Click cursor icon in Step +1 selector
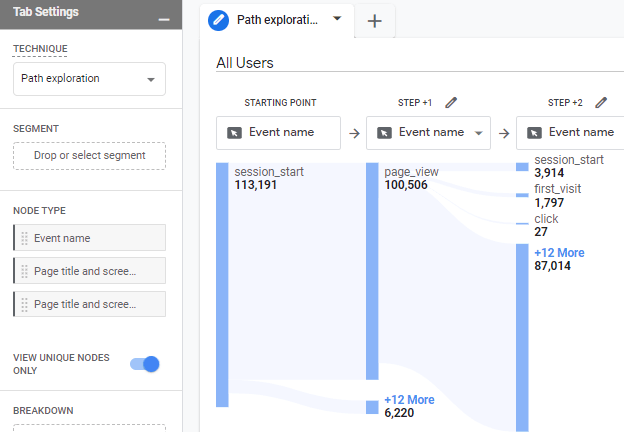 (384, 132)
